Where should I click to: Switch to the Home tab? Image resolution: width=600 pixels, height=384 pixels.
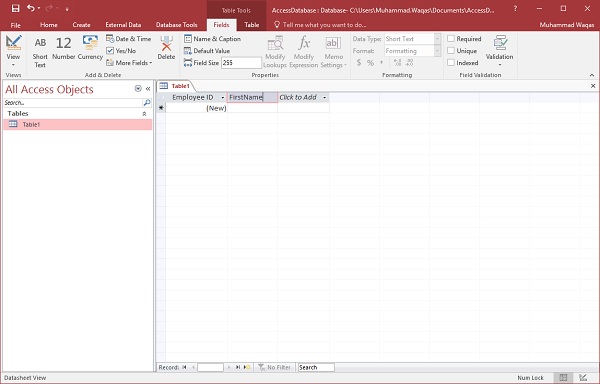(x=49, y=24)
